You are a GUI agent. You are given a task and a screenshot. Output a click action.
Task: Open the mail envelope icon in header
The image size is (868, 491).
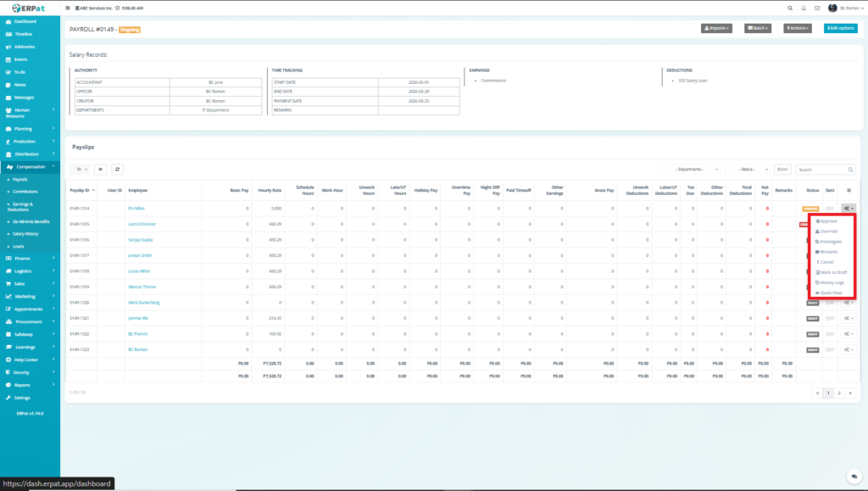point(816,8)
